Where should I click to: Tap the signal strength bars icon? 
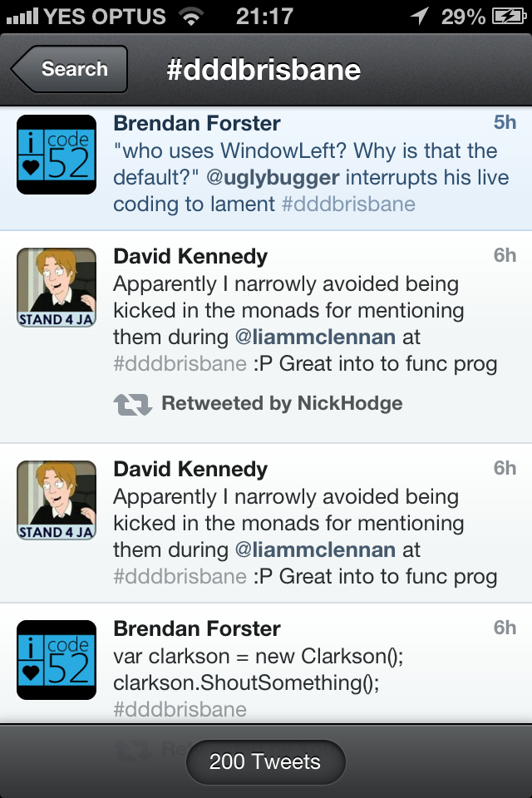point(22,17)
